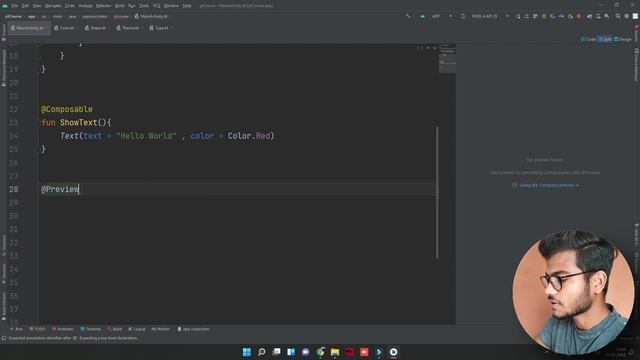
Task: Open the Chat taskbar icon
Action: pyautogui.click(x=305, y=352)
